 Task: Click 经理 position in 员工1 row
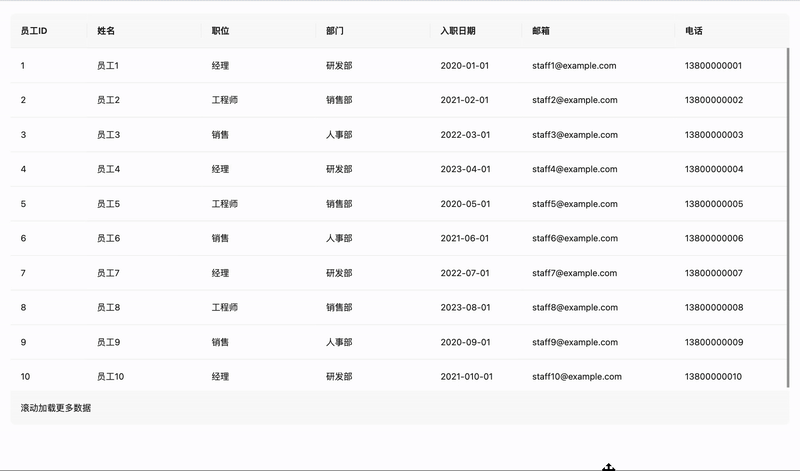pyautogui.click(x=220, y=65)
